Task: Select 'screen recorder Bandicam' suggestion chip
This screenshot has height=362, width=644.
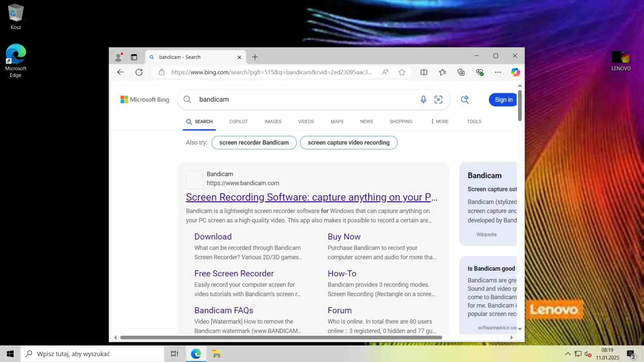Action: [254, 142]
